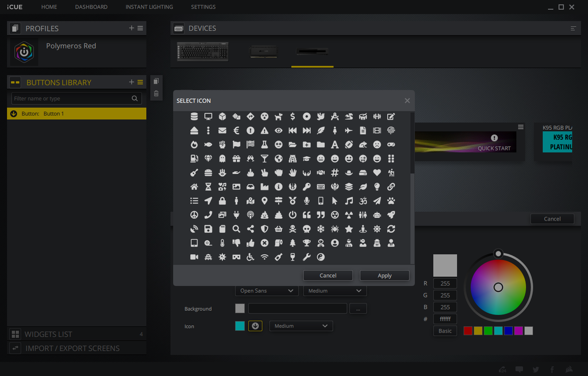Click the Basic color mode button

(445, 331)
